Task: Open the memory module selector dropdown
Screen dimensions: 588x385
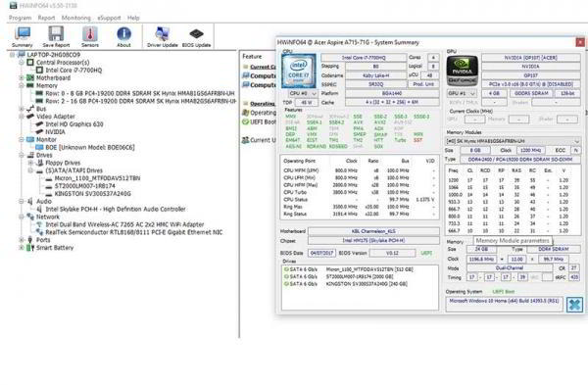Action: 513,141
